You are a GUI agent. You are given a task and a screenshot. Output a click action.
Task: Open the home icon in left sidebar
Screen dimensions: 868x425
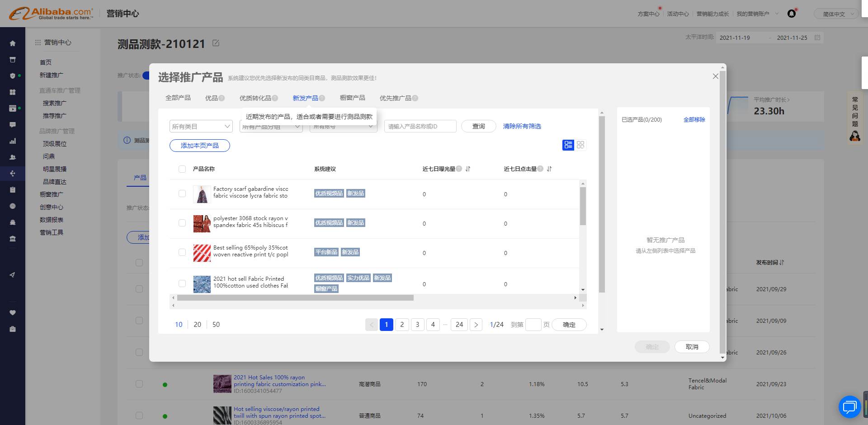13,43
